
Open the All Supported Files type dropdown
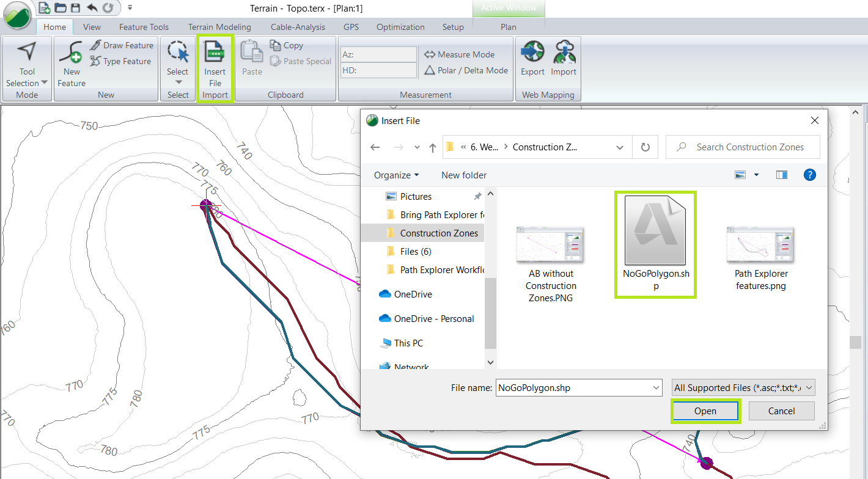click(x=743, y=387)
